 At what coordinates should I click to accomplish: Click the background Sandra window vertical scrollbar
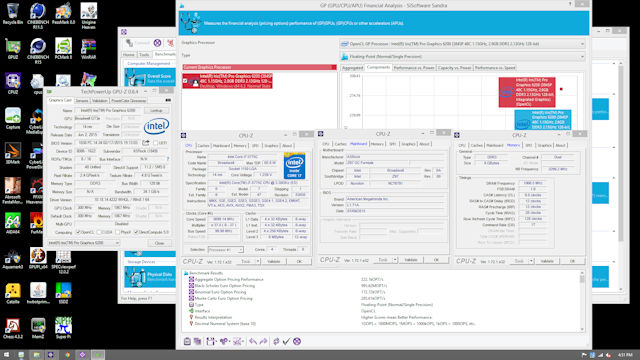621,176
